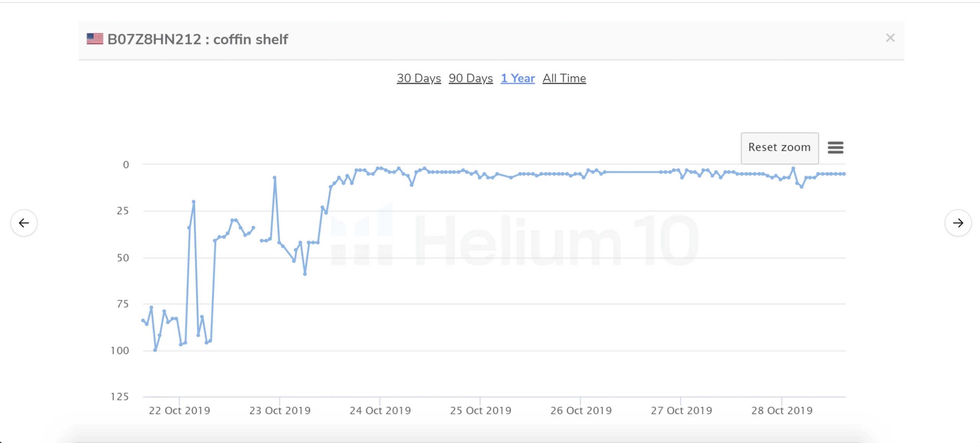Screen dimensions: 980x443
Task: Click the 25 Oct 2019 axis label
Action: (x=481, y=410)
